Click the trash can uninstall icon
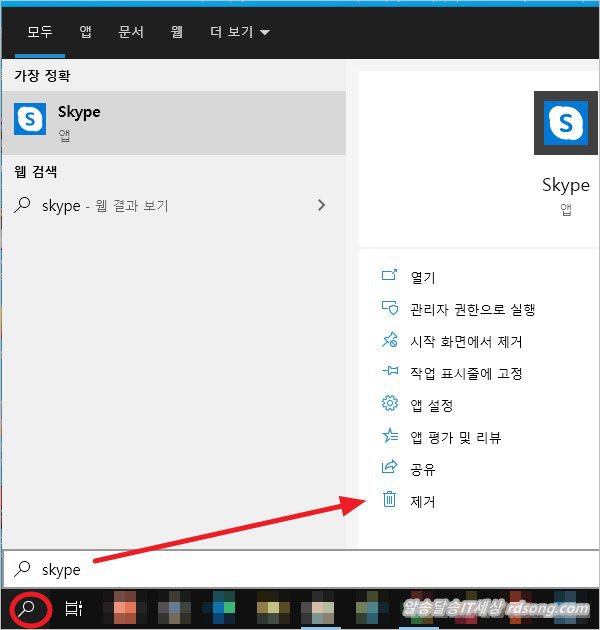Viewport: 600px width, 630px height. [389, 499]
